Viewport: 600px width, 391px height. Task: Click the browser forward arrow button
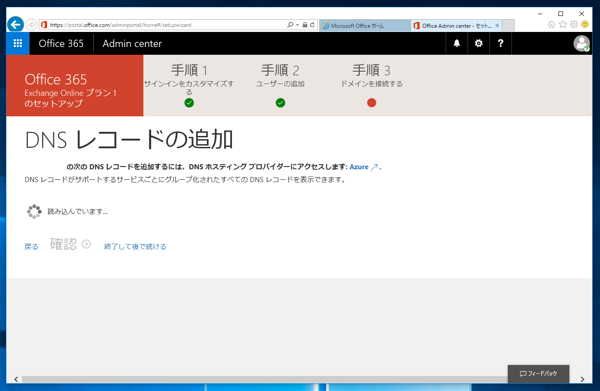click(x=31, y=25)
